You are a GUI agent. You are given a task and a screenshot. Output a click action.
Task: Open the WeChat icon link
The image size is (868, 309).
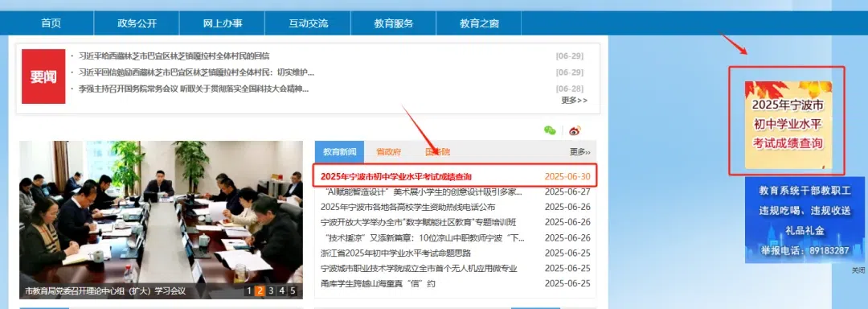(x=550, y=130)
